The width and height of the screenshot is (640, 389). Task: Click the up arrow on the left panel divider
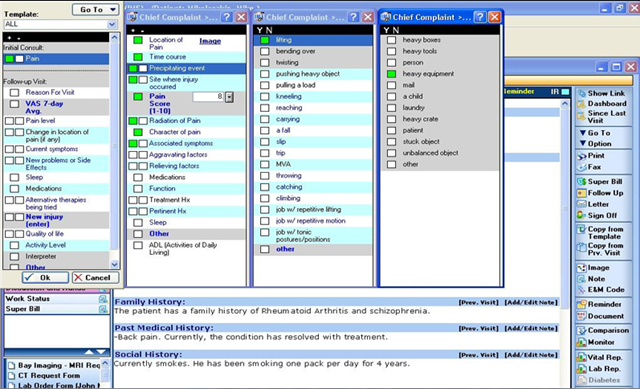(x=89, y=352)
